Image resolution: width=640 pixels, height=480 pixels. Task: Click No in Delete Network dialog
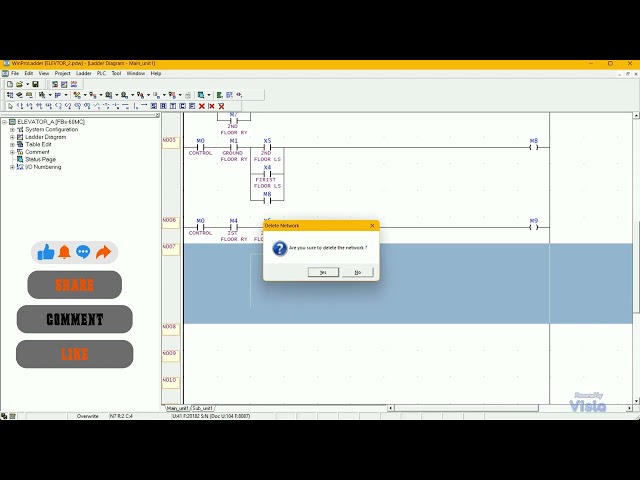pos(358,272)
